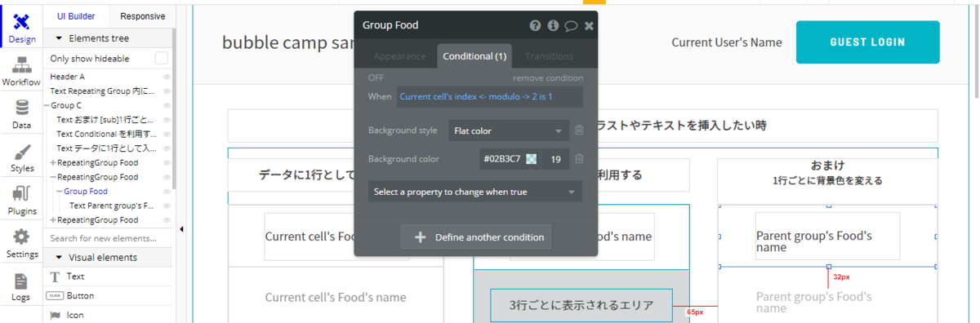Click the remove condition link

[548, 78]
